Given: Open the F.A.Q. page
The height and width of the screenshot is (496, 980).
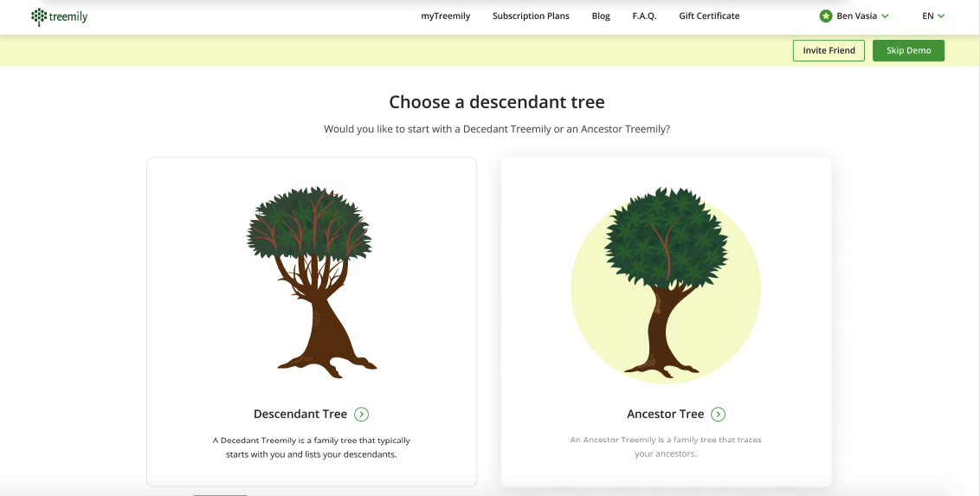Looking at the screenshot, I should point(644,16).
